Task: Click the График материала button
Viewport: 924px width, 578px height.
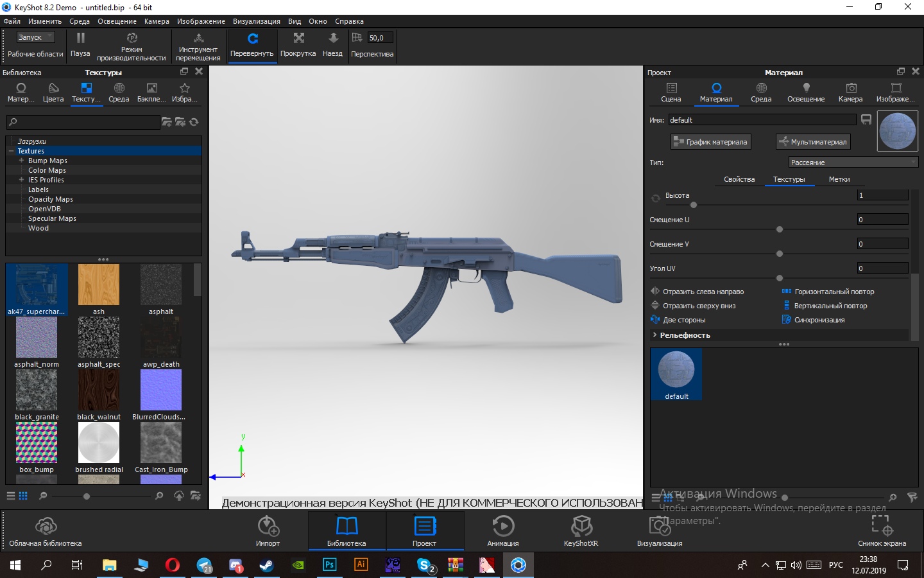Action: pos(710,142)
